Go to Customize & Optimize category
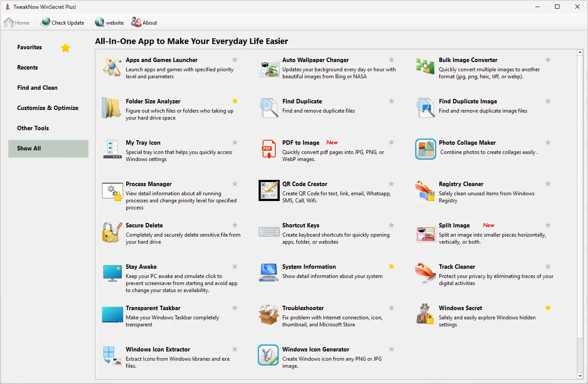 pyautogui.click(x=48, y=108)
